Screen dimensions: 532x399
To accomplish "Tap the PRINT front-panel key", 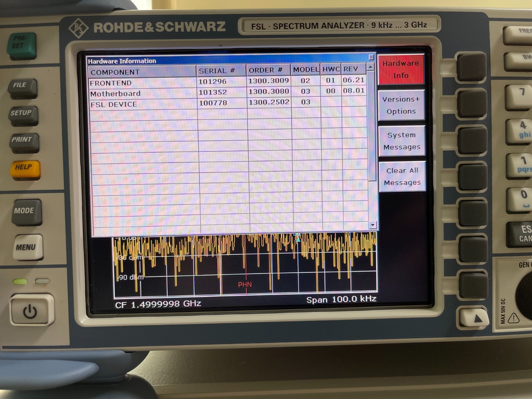I will [24, 142].
